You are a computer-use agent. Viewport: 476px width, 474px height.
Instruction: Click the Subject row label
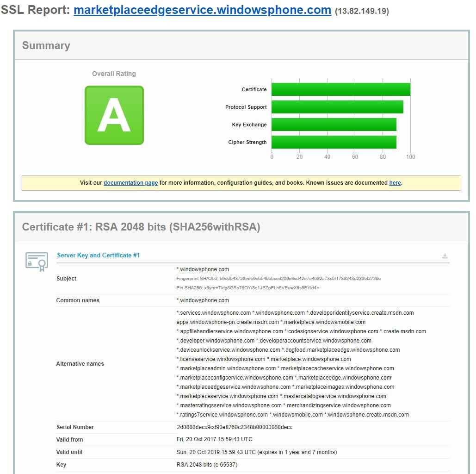tap(67, 279)
